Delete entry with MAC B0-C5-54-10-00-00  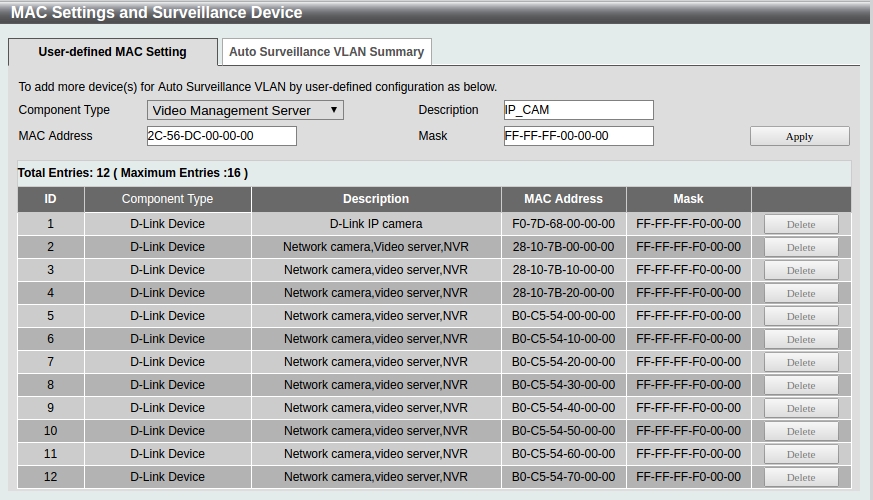(x=801, y=339)
